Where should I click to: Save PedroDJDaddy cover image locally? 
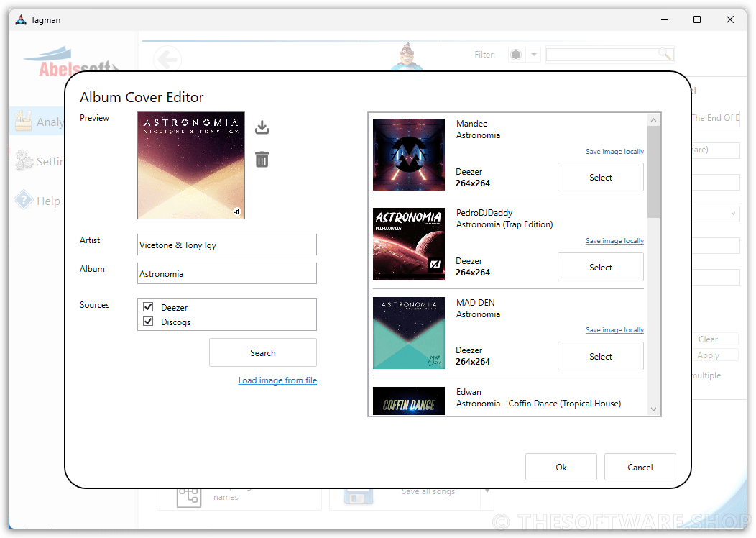[x=614, y=241]
